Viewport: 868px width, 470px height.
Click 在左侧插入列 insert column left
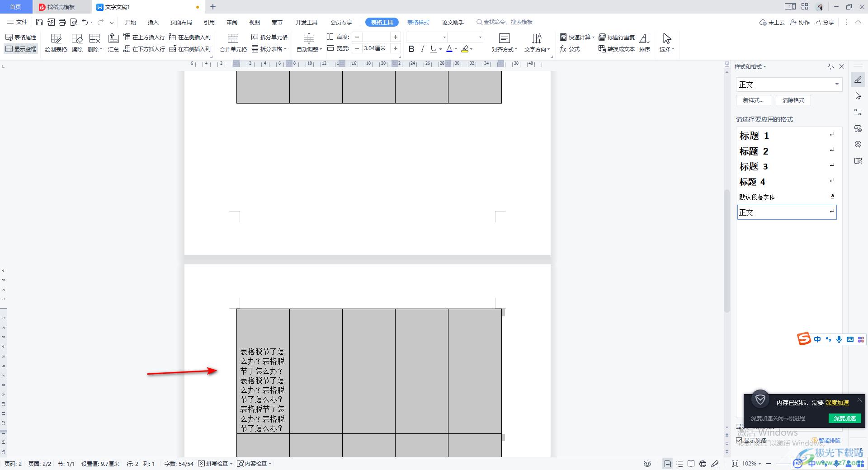click(x=190, y=37)
